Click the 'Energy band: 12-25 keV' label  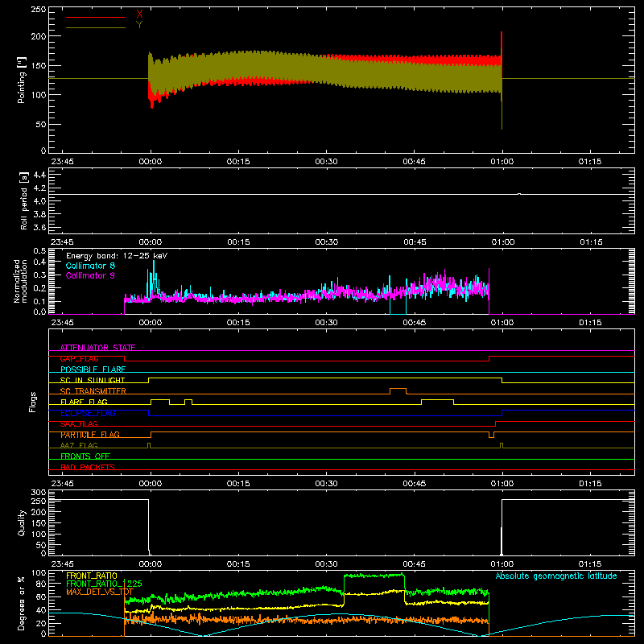[117, 256]
